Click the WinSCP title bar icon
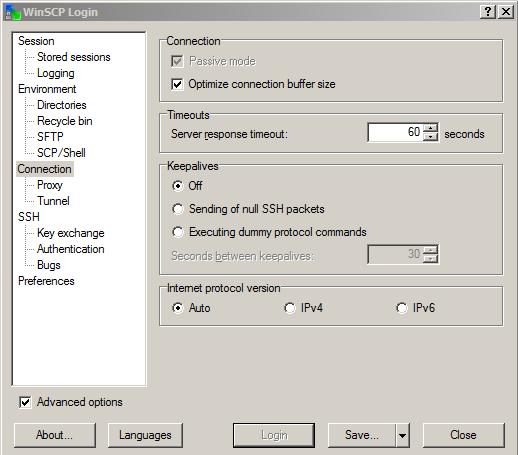518x455 pixels. (x=13, y=12)
